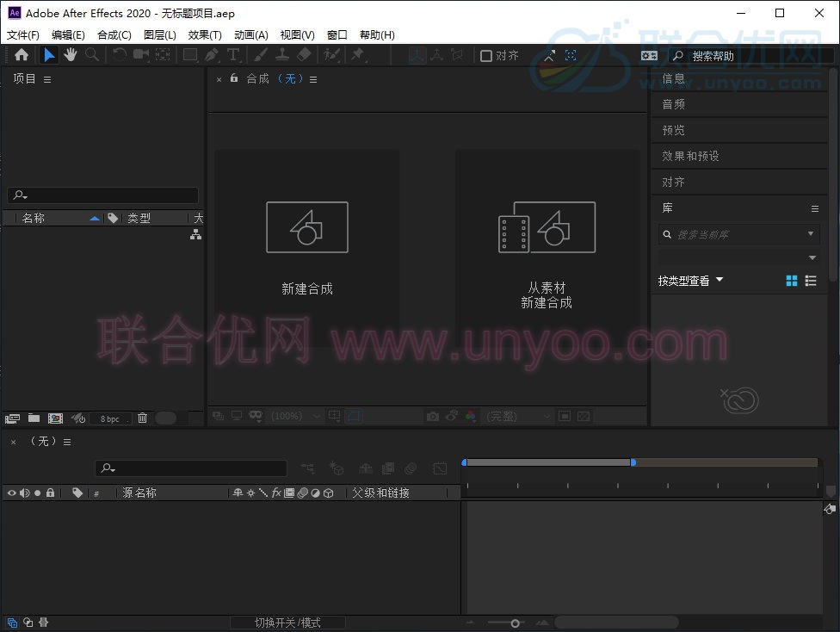Image resolution: width=840 pixels, height=632 pixels.
Task: Select the Clone Stamp tool
Action: 282,55
